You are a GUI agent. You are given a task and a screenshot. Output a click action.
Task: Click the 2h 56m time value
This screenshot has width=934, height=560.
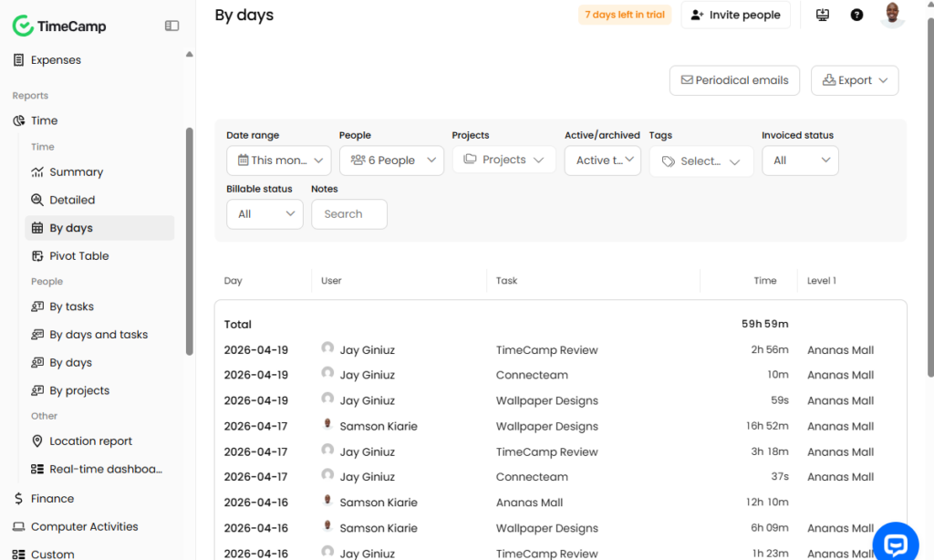click(x=770, y=349)
